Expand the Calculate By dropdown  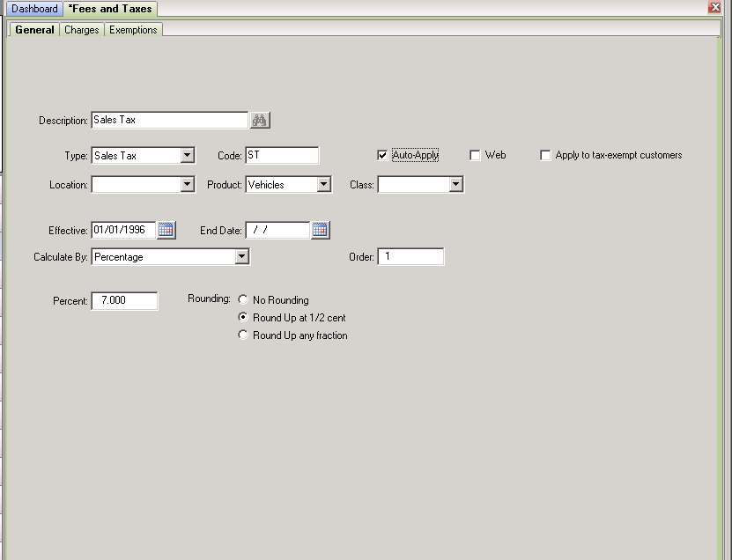tap(242, 257)
